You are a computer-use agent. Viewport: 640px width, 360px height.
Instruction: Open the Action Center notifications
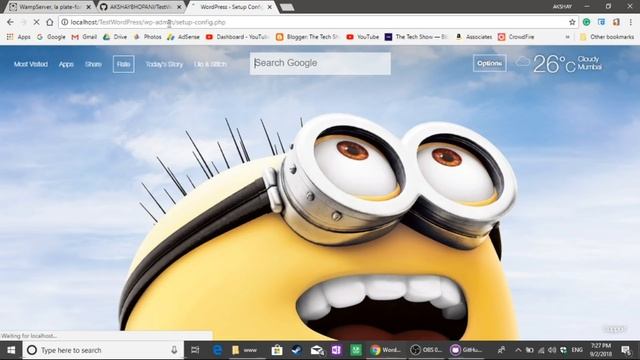pyautogui.click(x=625, y=350)
